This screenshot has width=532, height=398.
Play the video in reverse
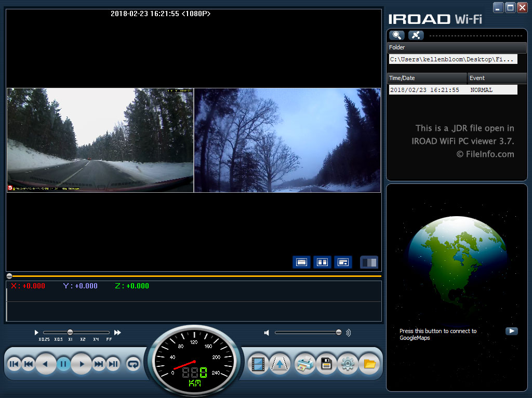46,364
